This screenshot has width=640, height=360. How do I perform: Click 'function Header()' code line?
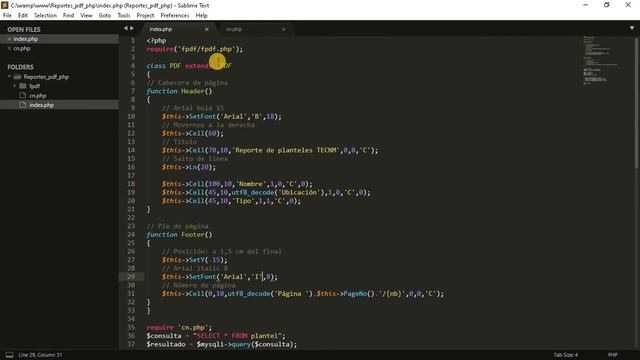(179, 91)
